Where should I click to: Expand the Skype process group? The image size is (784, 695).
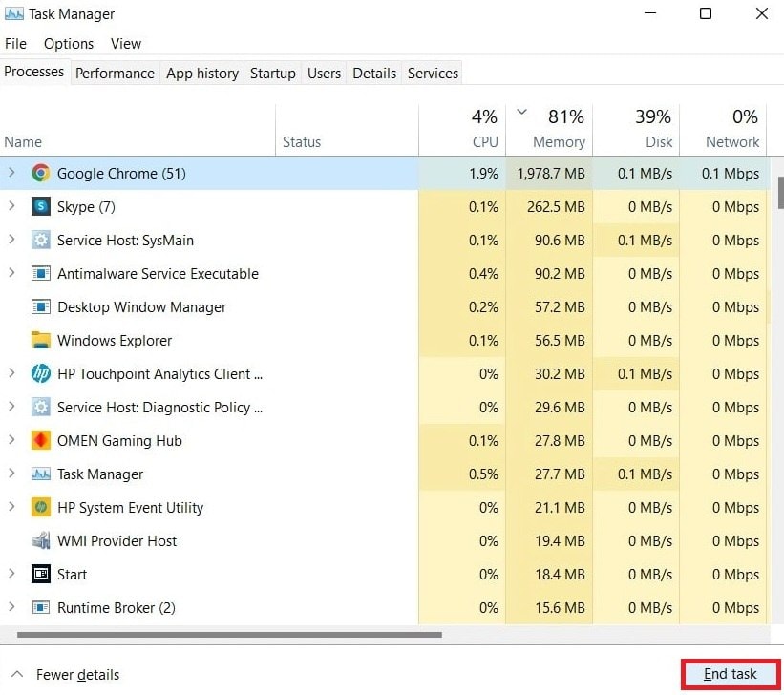(11, 207)
